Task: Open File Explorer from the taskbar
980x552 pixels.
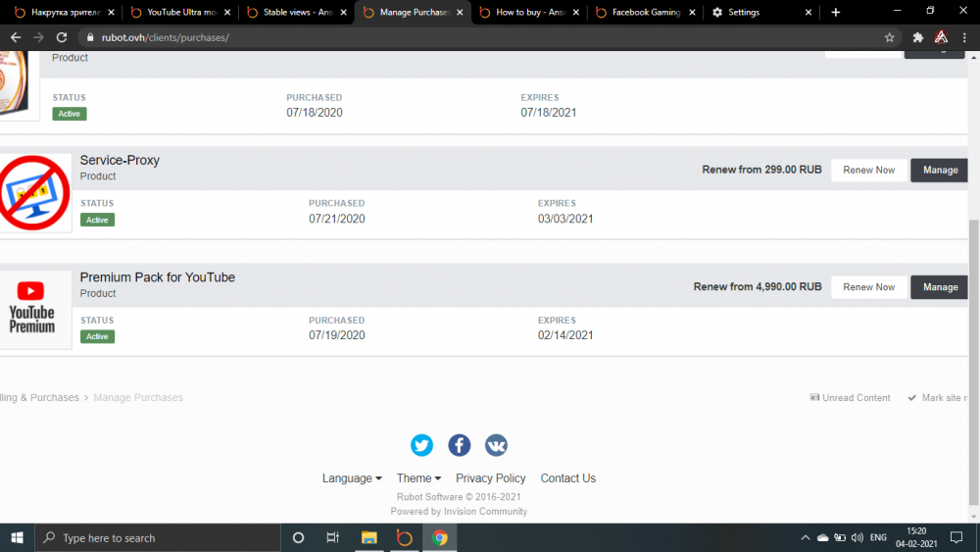Action: (369, 537)
